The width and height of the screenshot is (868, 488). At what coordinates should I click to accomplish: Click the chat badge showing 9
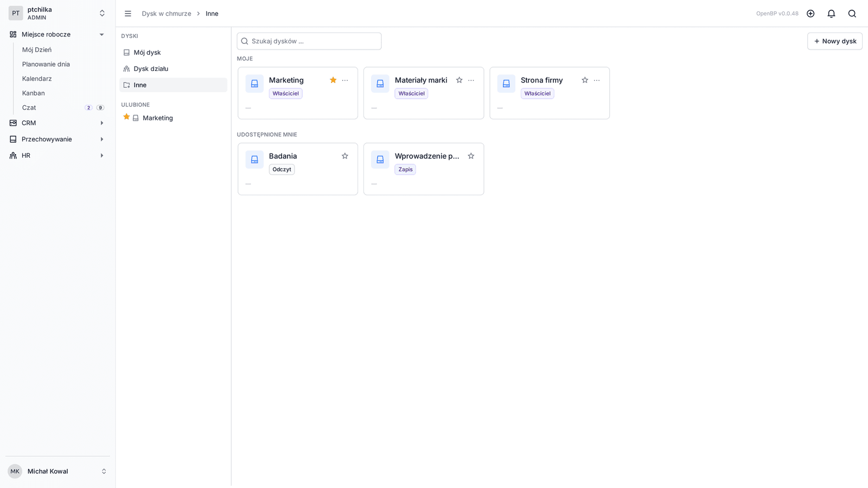pyautogui.click(x=100, y=108)
